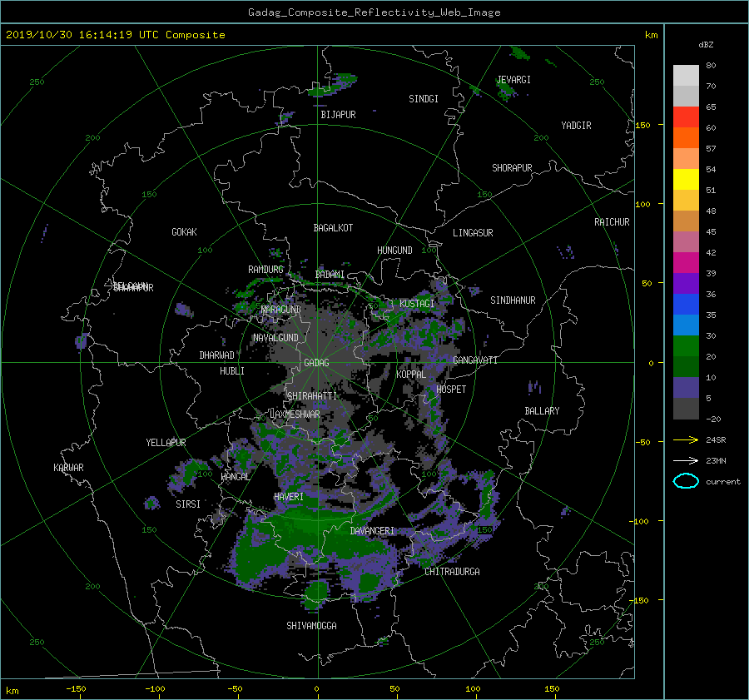This screenshot has height=700, width=749.
Task: Click the SIRSI city label
Action: coord(188,504)
